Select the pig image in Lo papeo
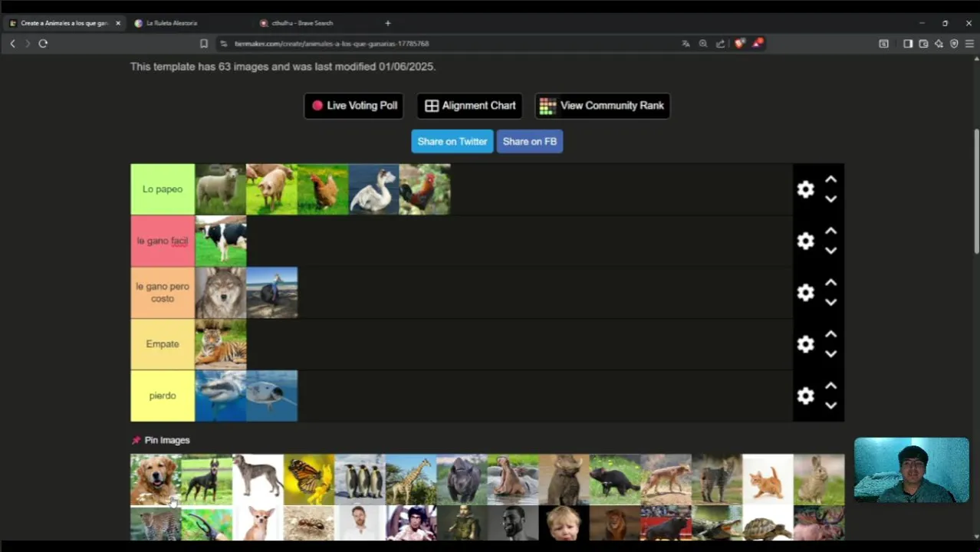This screenshot has height=552, width=980. [271, 189]
